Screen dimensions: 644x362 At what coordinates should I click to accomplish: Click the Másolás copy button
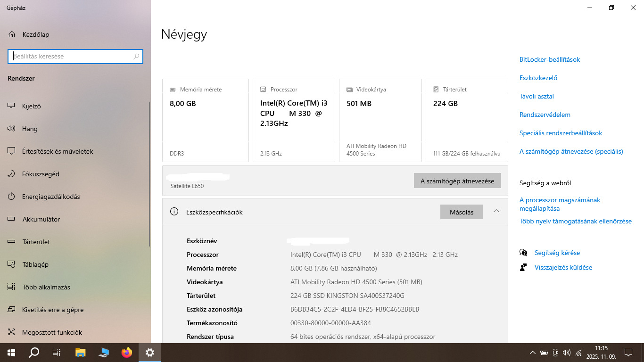click(462, 212)
